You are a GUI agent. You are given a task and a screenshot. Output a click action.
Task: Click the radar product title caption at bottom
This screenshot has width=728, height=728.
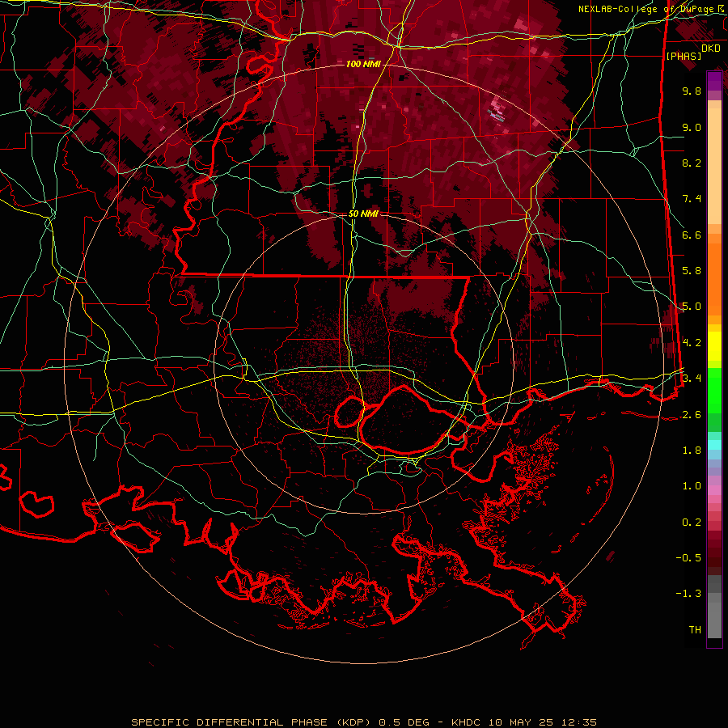click(364, 722)
